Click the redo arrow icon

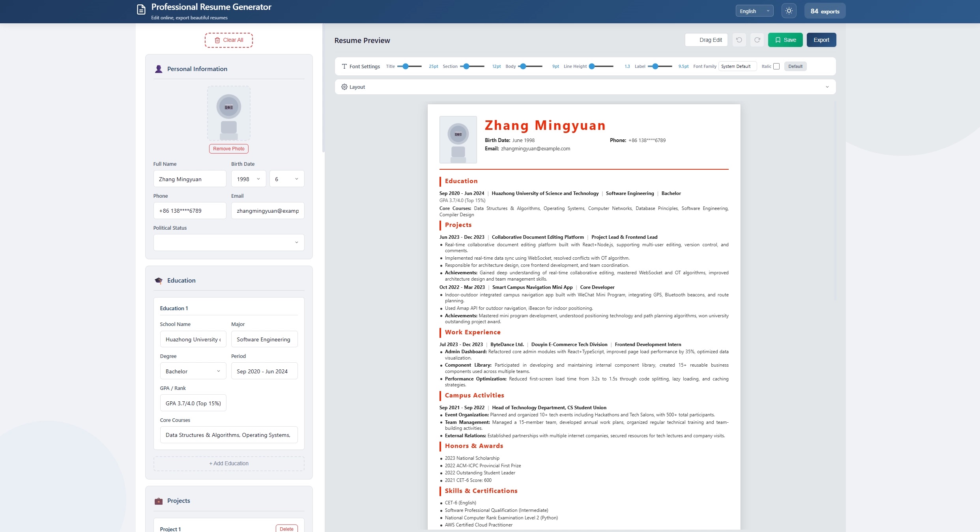(757, 40)
